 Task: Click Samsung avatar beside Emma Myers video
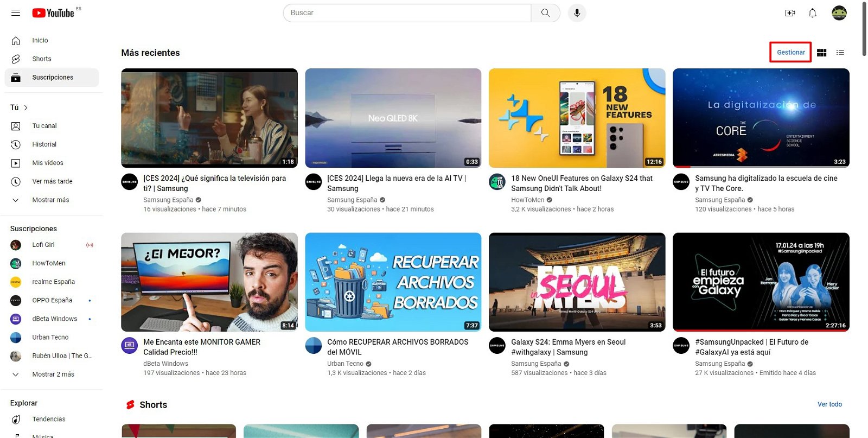tap(497, 345)
